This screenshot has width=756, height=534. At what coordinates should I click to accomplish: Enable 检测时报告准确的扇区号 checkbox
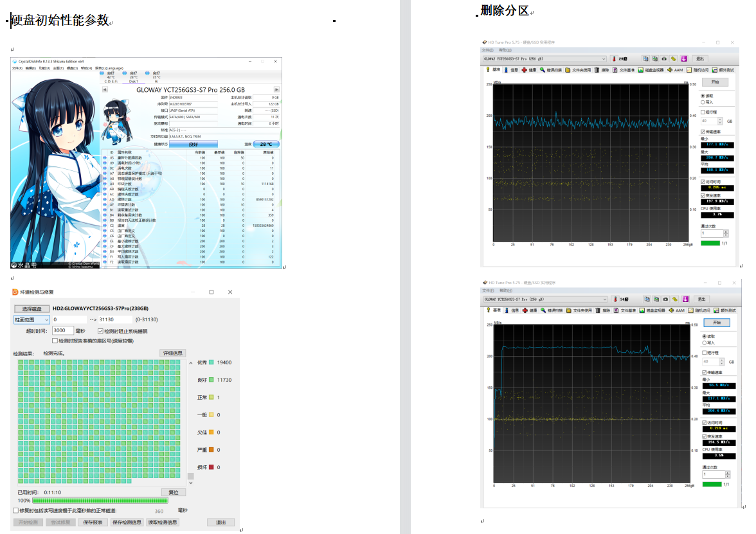[x=55, y=341]
